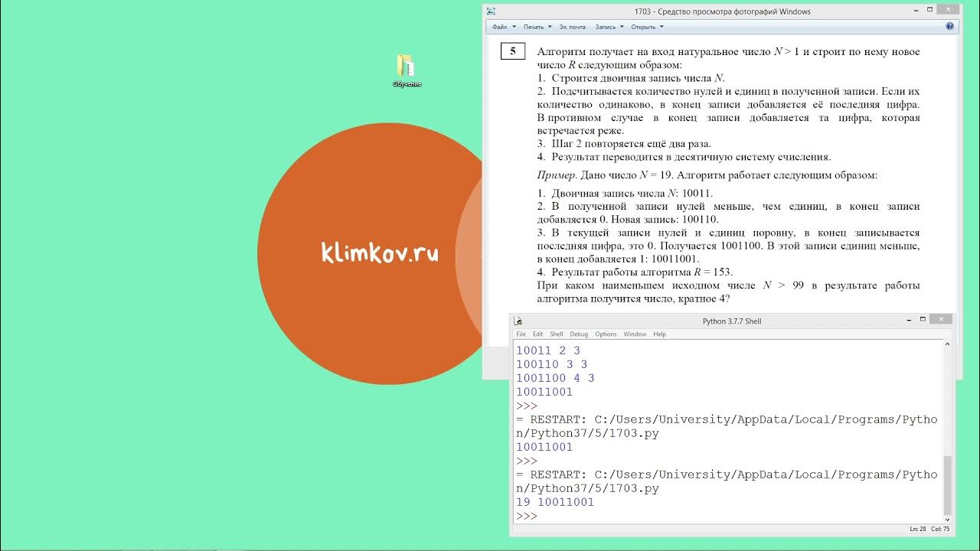This screenshot has width=980, height=551.
Task: Click output line '100110 3 3'
Action: [551, 364]
